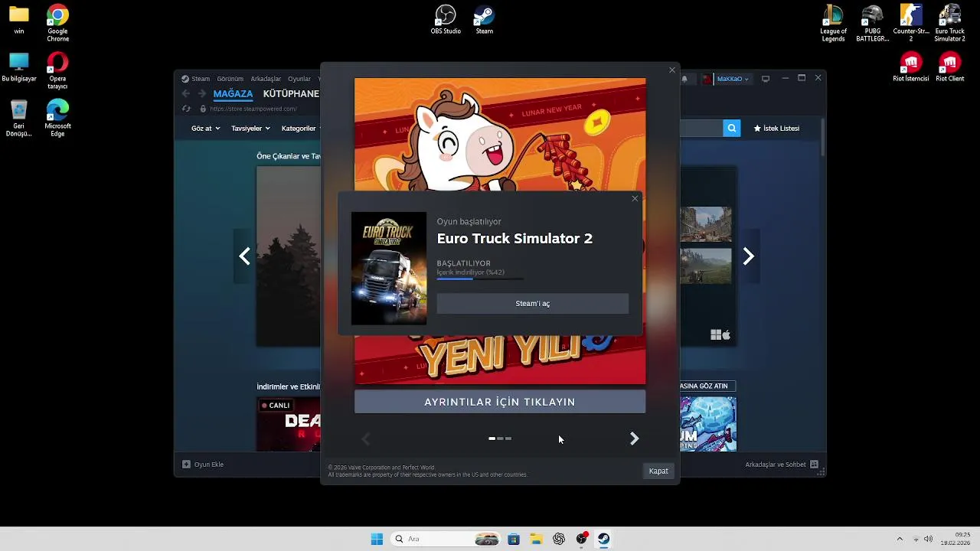The height and width of the screenshot is (551, 980).
Task: Open Riot Client desktop shortcut
Action: coord(949,67)
